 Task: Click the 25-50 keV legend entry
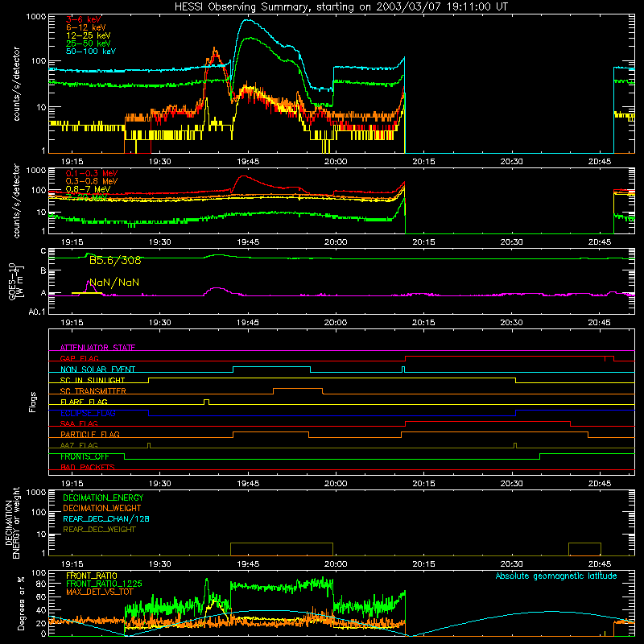[88, 43]
